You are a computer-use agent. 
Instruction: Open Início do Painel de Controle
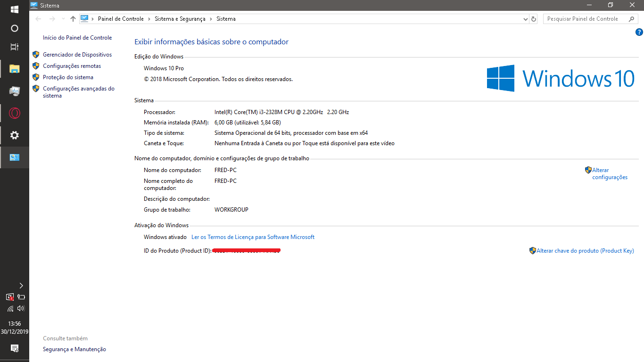(x=77, y=38)
